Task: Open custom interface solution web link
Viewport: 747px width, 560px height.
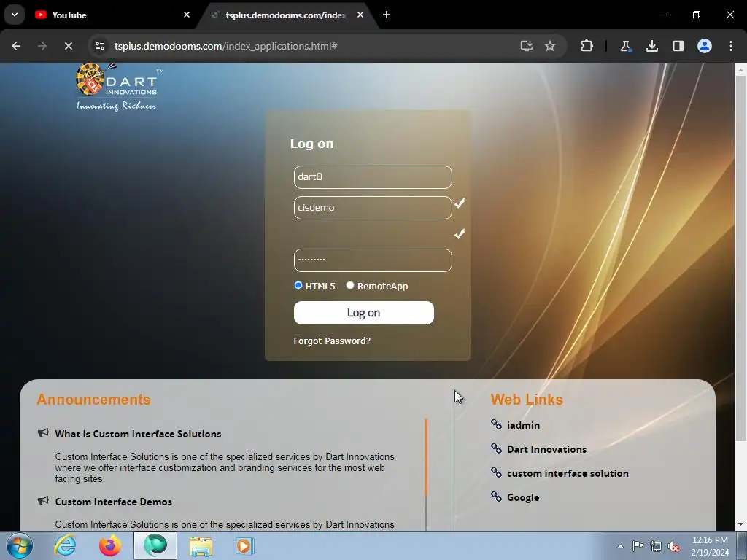Action: click(x=568, y=473)
